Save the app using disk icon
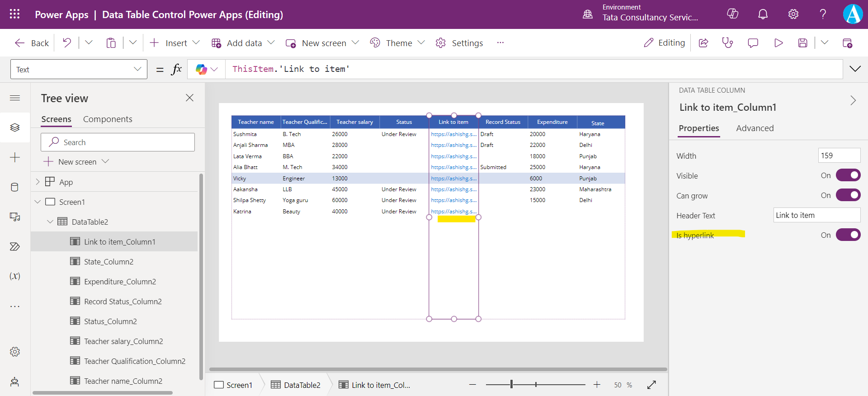This screenshot has height=396, width=868. point(802,43)
